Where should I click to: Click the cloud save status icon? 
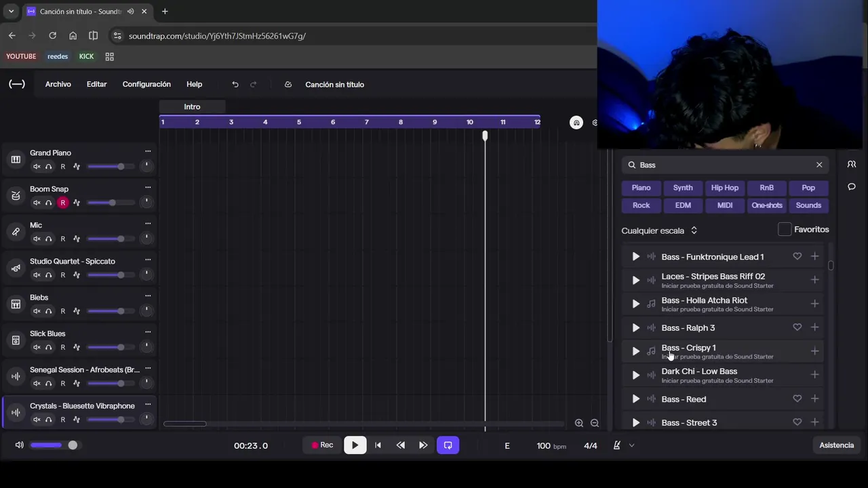point(288,84)
